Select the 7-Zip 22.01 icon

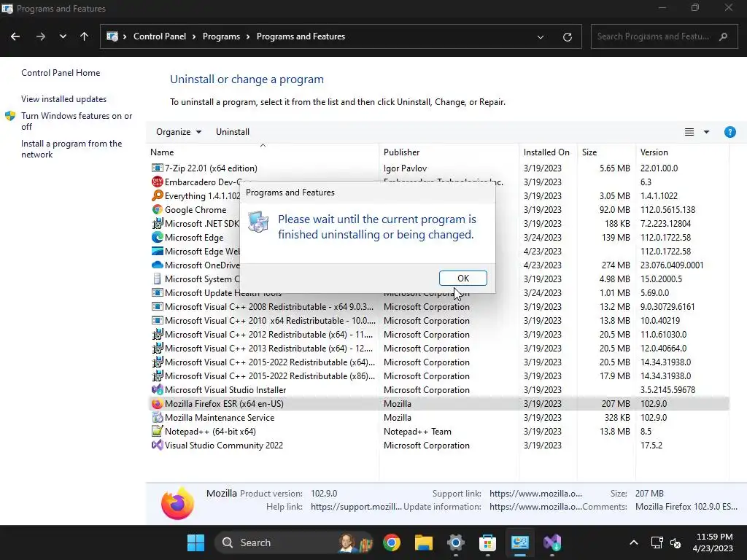157,168
